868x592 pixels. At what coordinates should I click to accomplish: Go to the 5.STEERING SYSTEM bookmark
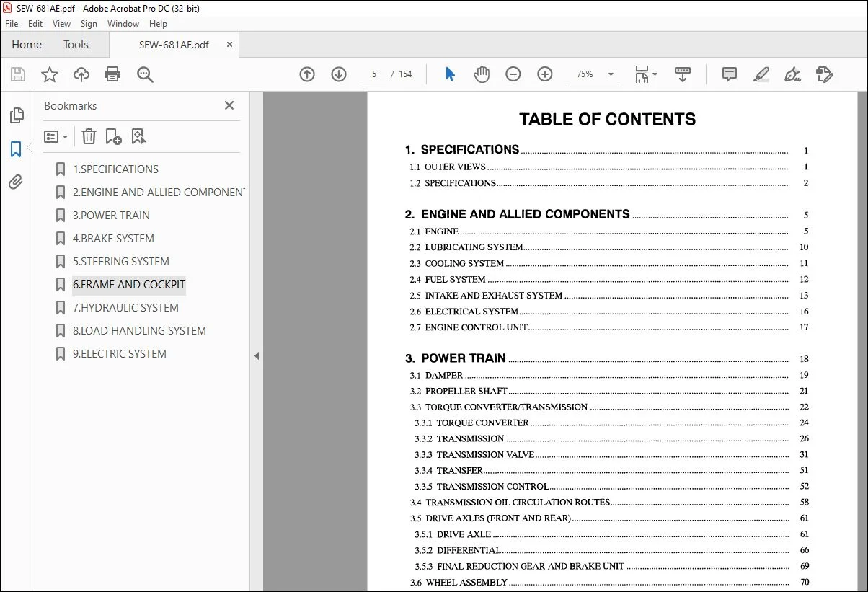pyautogui.click(x=121, y=262)
